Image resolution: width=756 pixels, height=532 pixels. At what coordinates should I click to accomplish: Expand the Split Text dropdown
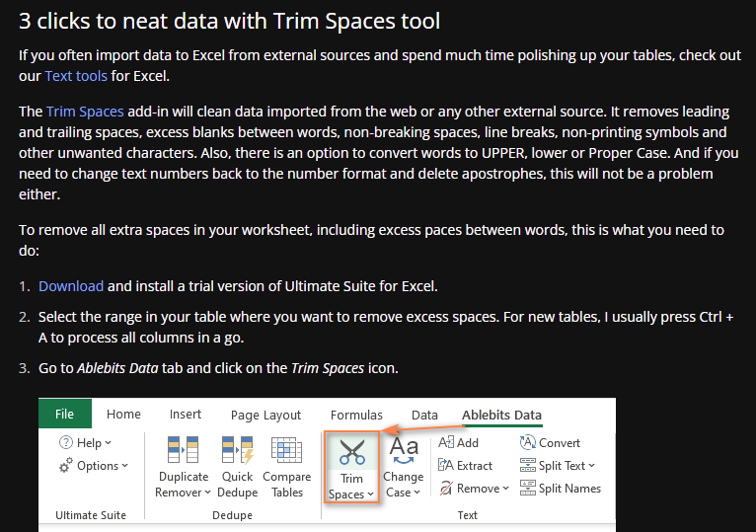(x=557, y=466)
